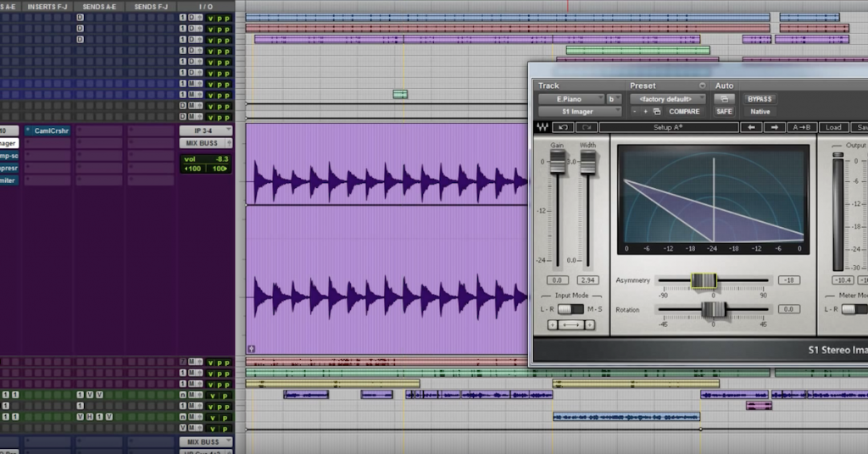This screenshot has width=868, height=454.
Task: Select the small green clip in the timeline
Action: tap(400, 95)
